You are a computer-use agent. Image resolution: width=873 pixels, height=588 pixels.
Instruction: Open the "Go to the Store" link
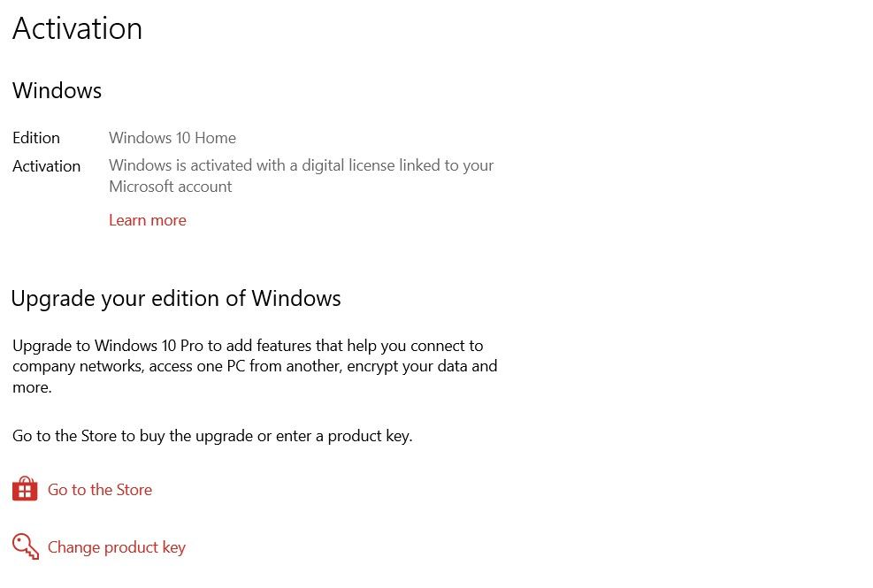[x=100, y=490]
